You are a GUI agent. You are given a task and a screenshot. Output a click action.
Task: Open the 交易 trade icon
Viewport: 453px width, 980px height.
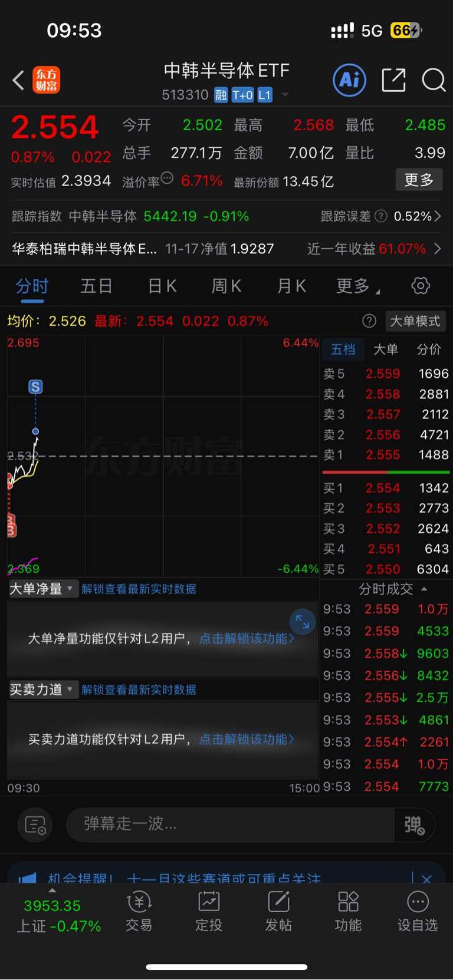(x=139, y=912)
